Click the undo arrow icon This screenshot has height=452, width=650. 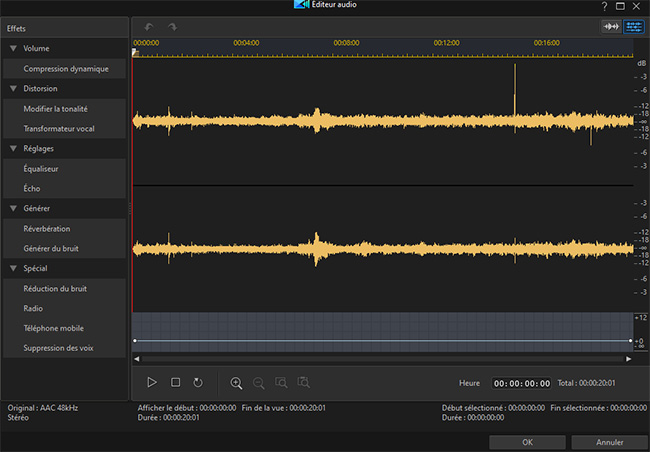149,26
